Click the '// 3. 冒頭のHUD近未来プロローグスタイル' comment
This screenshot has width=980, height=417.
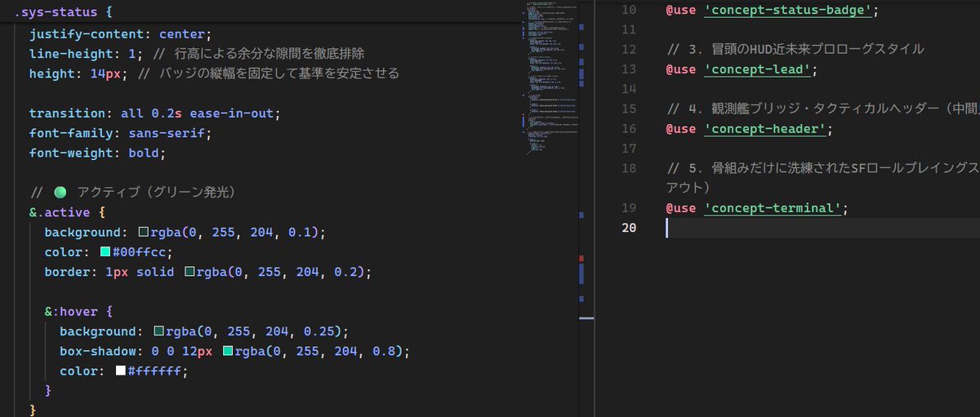[795, 49]
